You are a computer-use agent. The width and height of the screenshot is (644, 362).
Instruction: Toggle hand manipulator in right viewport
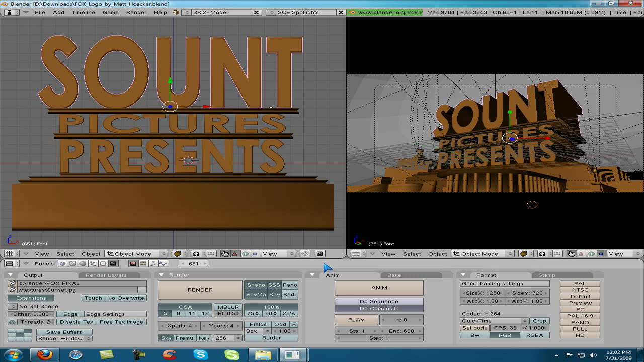571,254
